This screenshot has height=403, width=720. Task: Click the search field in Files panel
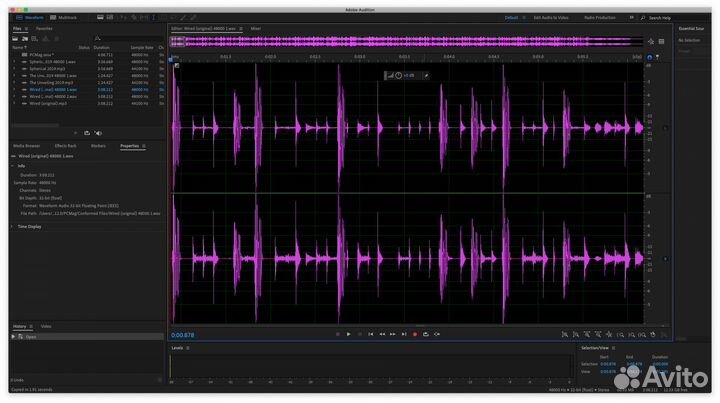coord(128,39)
